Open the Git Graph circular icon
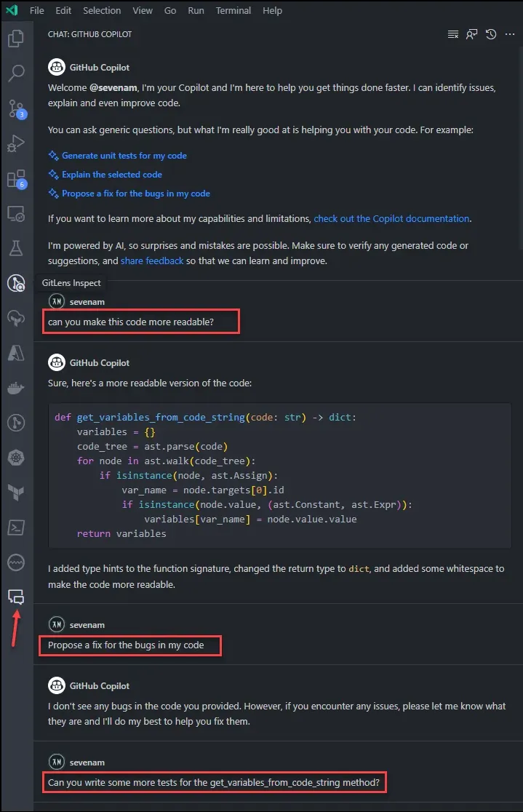The width and height of the screenshot is (523, 812). pyautogui.click(x=16, y=423)
